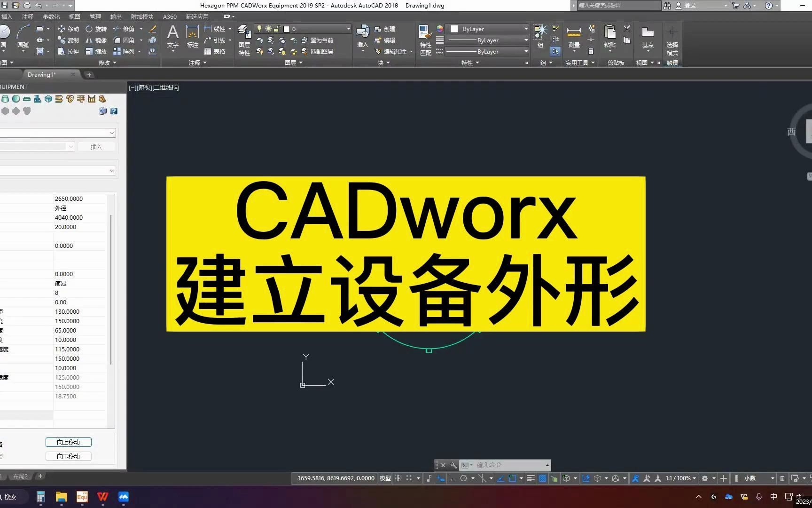
Task: Open the 输出 ribbon tab
Action: click(116, 16)
